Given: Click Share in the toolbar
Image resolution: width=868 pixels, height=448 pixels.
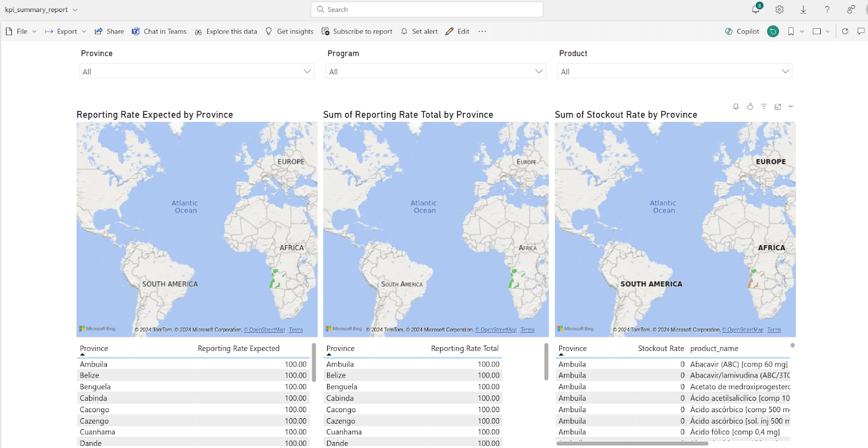Looking at the screenshot, I should (x=109, y=31).
